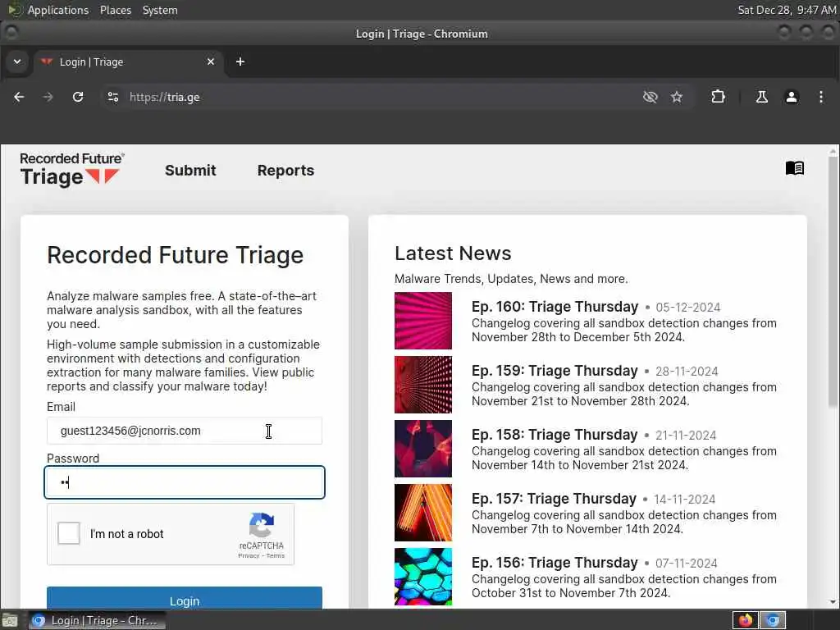Click the Ep. 158 dark red thumbnail
The height and width of the screenshot is (630, 840).
tap(423, 449)
